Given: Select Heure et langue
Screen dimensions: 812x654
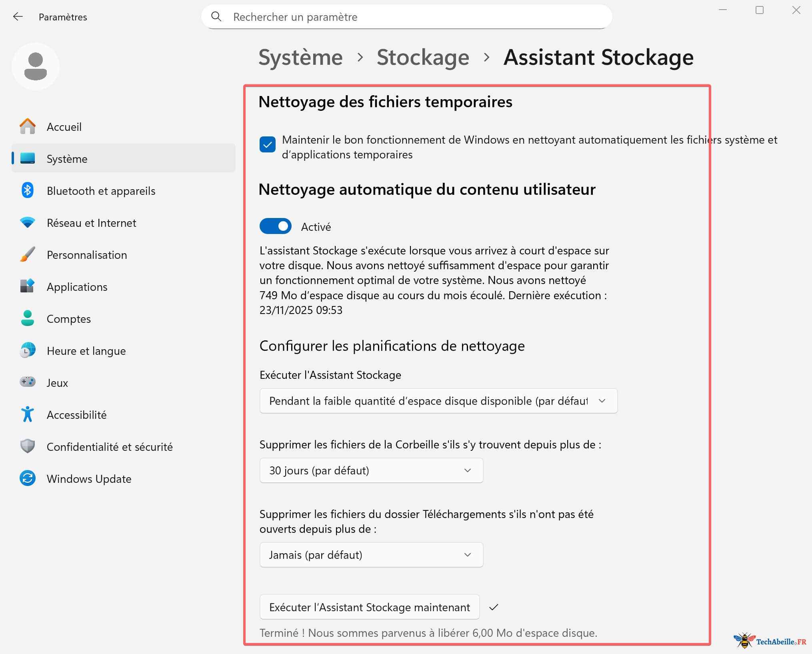Looking at the screenshot, I should click(86, 351).
